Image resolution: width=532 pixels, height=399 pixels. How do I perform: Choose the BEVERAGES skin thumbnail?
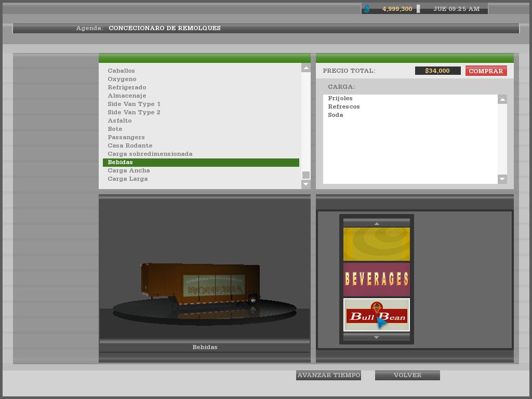[x=377, y=280]
